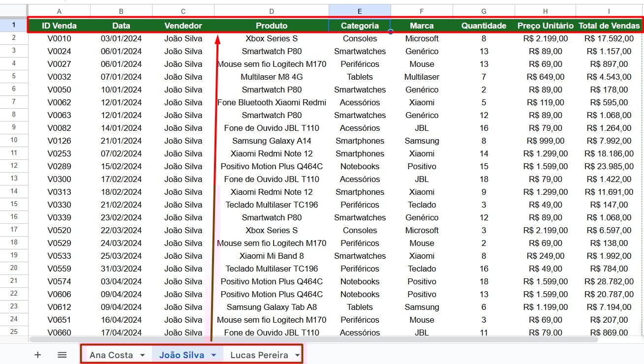This screenshot has height=364, width=644.
Task: Click the 'Categoria' header cell
Action: point(360,26)
